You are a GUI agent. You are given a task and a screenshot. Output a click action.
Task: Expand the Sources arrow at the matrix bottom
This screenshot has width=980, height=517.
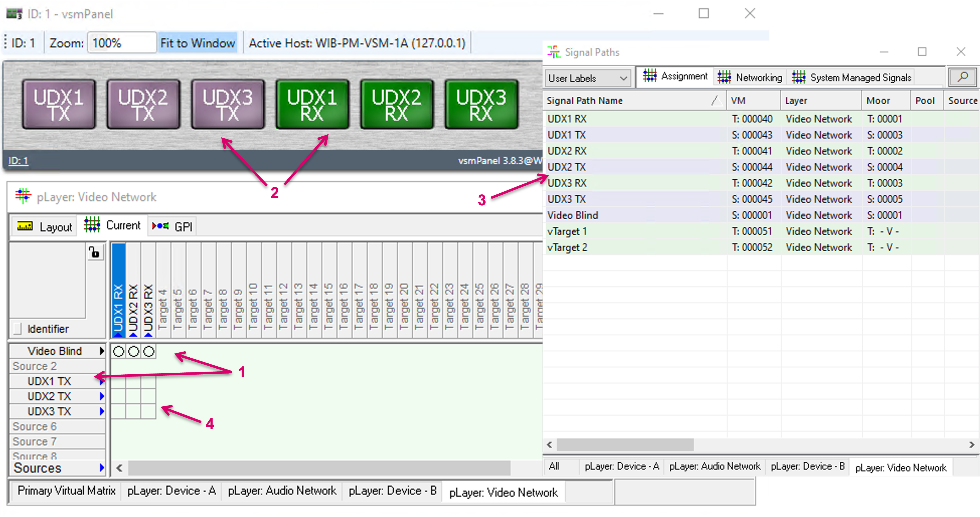click(x=102, y=468)
